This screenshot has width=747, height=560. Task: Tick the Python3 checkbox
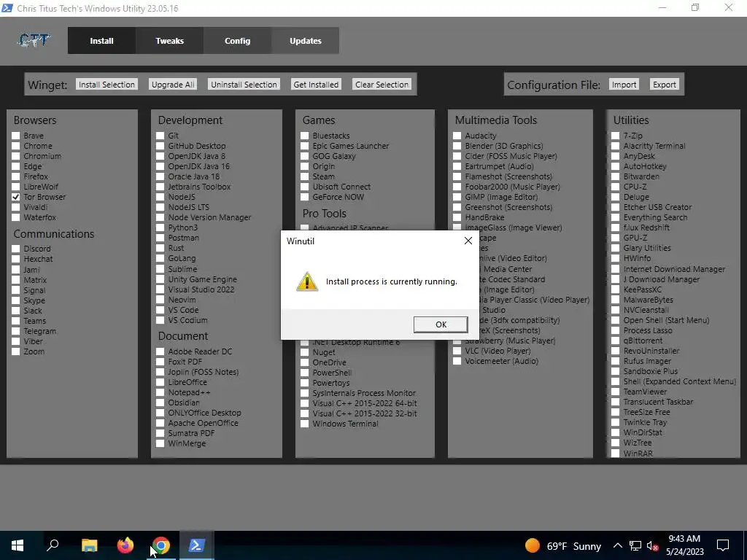pyautogui.click(x=160, y=227)
